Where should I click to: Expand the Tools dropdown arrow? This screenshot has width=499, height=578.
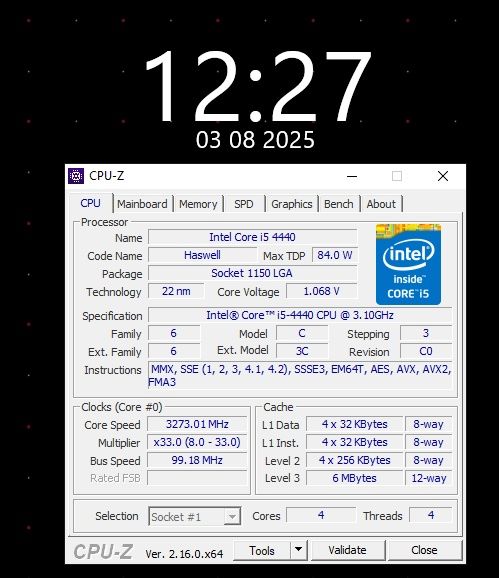click(x=299, y=550)
